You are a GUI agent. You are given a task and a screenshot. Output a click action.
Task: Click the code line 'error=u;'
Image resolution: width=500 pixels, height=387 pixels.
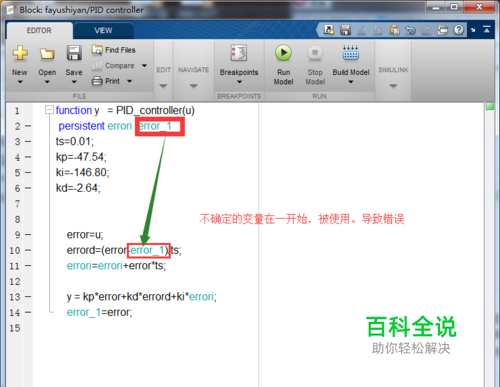(85, 235)
